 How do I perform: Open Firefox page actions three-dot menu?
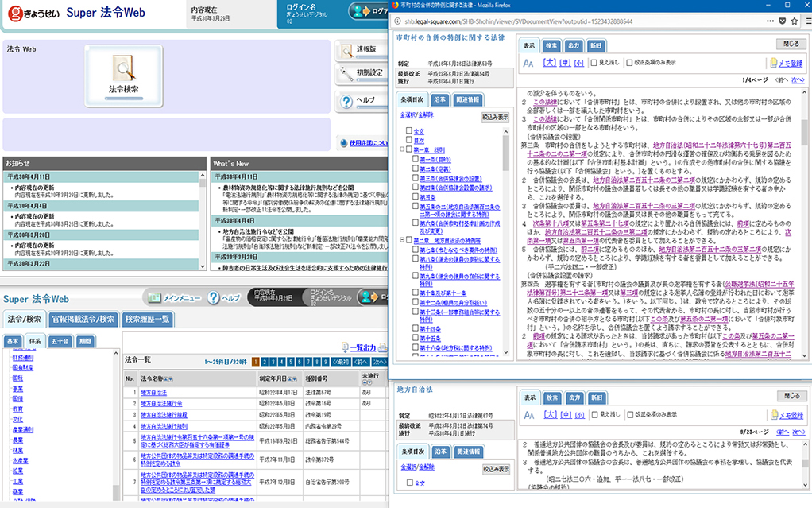click(x=771, y=21)
